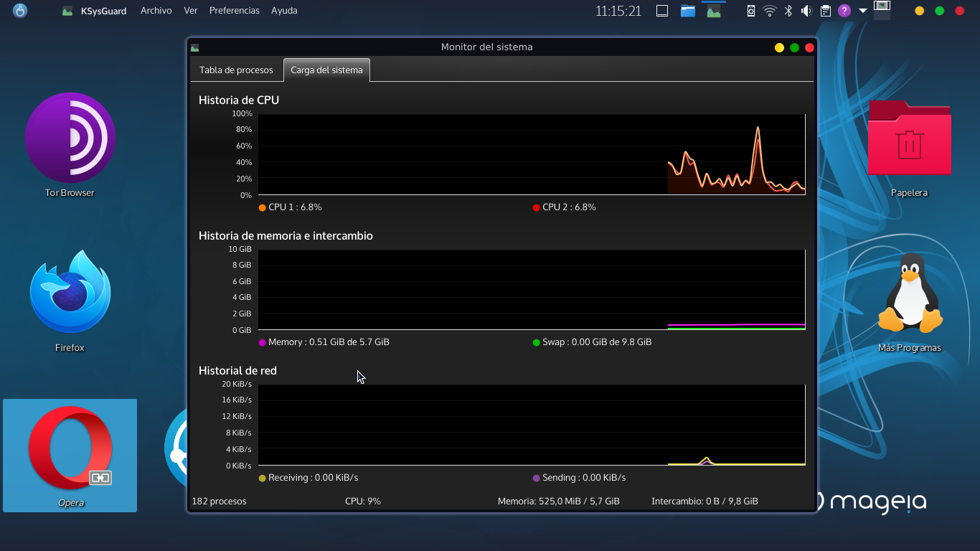Click the "100%" CPU axis label
Screen dimensions: 980x551
coord(242,114)
